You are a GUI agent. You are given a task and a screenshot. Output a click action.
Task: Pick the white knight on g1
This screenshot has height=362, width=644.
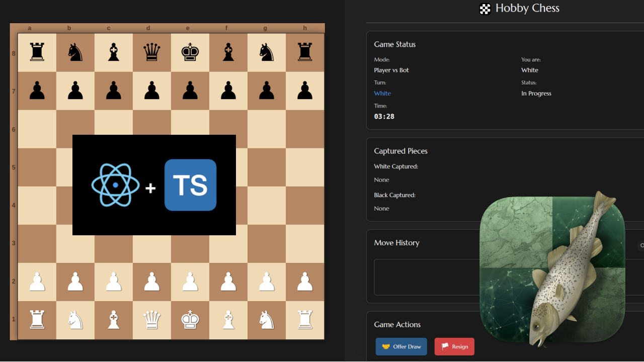coord(267,320)
